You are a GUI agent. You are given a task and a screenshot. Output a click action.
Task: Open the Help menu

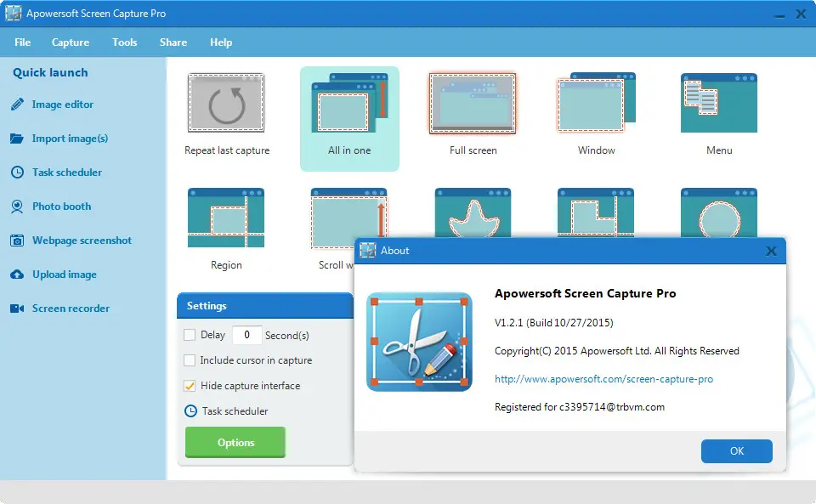221,42
